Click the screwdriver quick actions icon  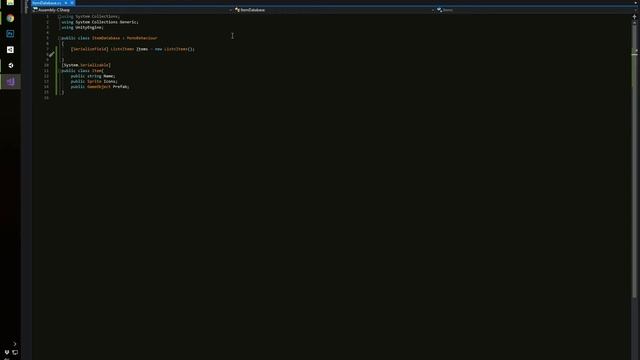coord(51,54)
